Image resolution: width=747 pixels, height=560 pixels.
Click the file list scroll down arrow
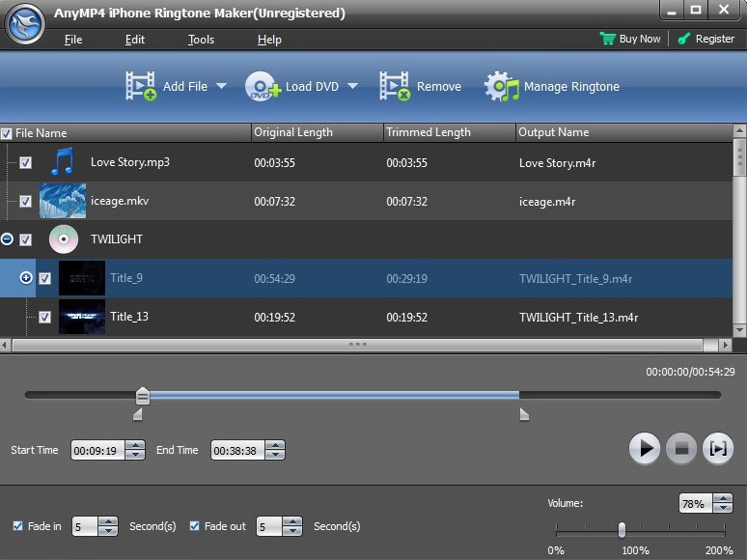click(x=739, y=330)
